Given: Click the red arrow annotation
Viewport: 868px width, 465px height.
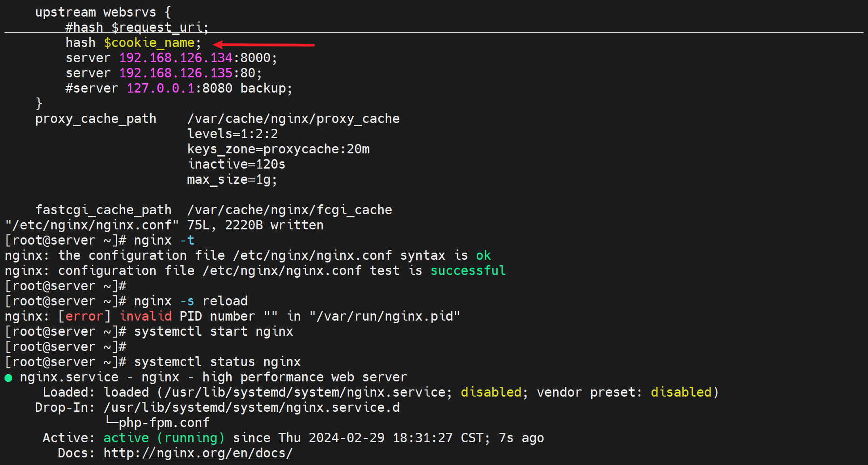Looking at the screenshot, I should coord(264,45).
